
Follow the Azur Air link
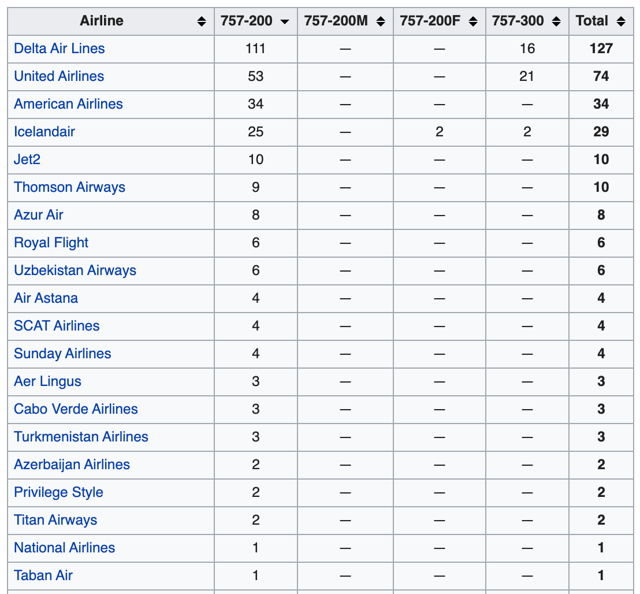coord(39,215)
